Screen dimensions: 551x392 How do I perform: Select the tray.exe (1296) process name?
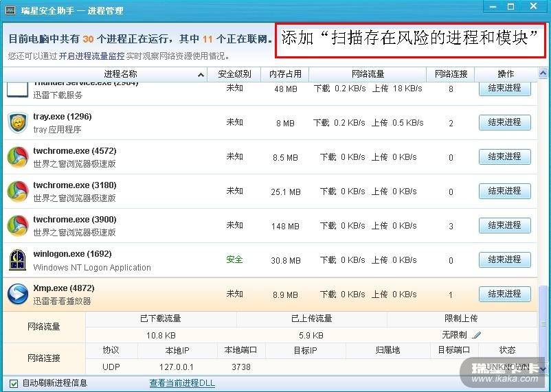click(63, 117)
